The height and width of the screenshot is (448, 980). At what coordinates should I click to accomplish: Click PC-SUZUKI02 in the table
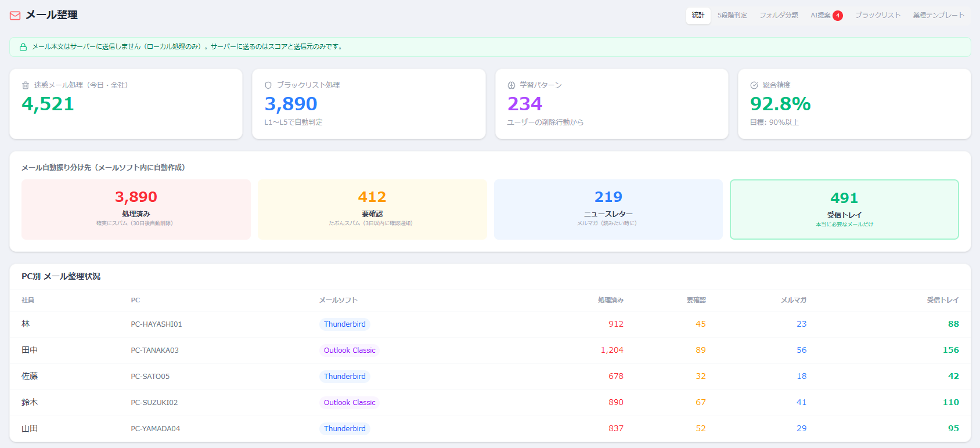(154, 403)
